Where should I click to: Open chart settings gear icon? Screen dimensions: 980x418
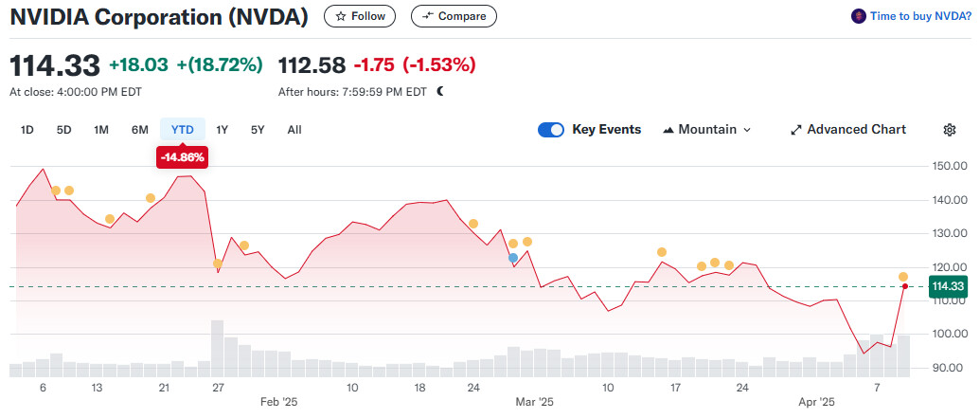click(x=950, y=130)
